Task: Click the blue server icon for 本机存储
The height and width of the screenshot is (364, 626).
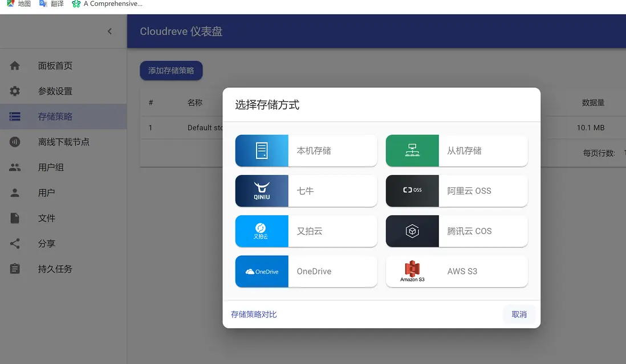Action: click(x=262, y=151)
